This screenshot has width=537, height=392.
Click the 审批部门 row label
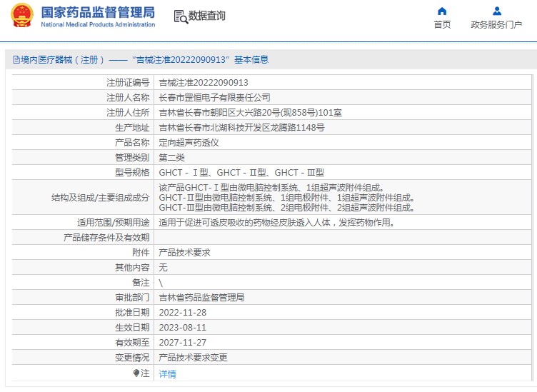(x=132, y=298)
